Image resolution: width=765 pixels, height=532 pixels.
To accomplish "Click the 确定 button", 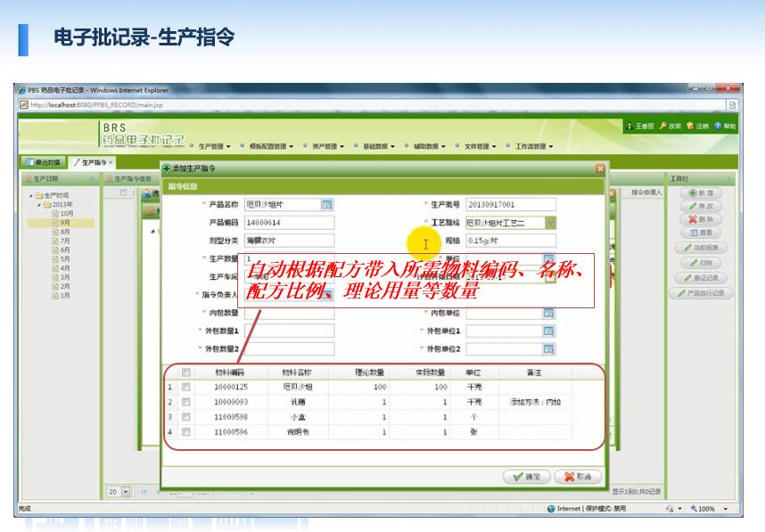I will tap(526, 477).
